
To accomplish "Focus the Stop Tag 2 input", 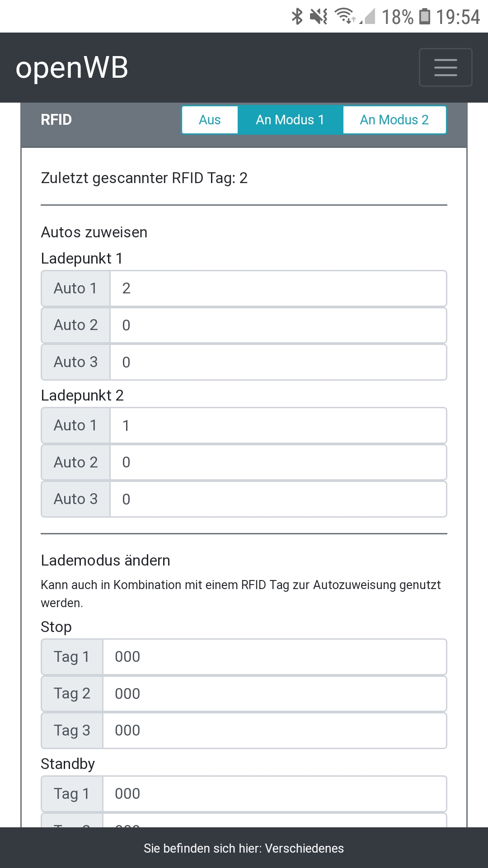I will 274,694.
